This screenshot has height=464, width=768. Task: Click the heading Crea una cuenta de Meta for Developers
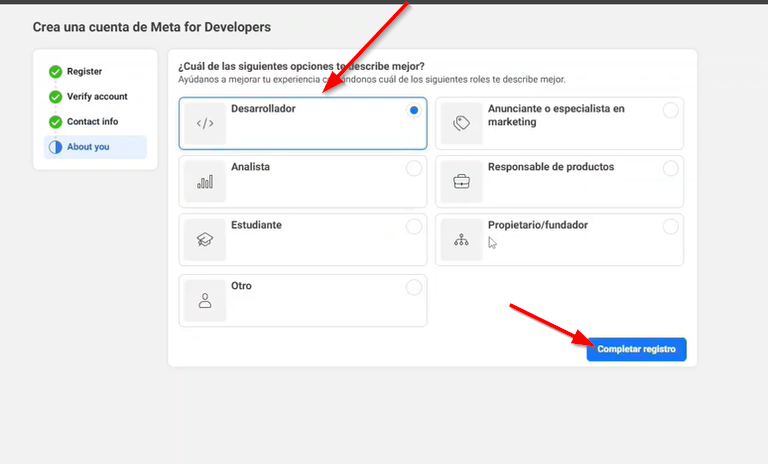152,27
